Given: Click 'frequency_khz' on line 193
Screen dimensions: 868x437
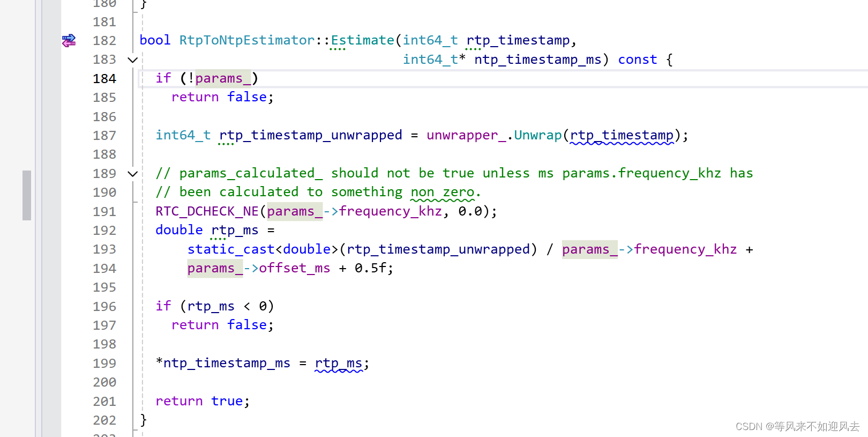Looking at the screenshot, I should tap(685, 249).
